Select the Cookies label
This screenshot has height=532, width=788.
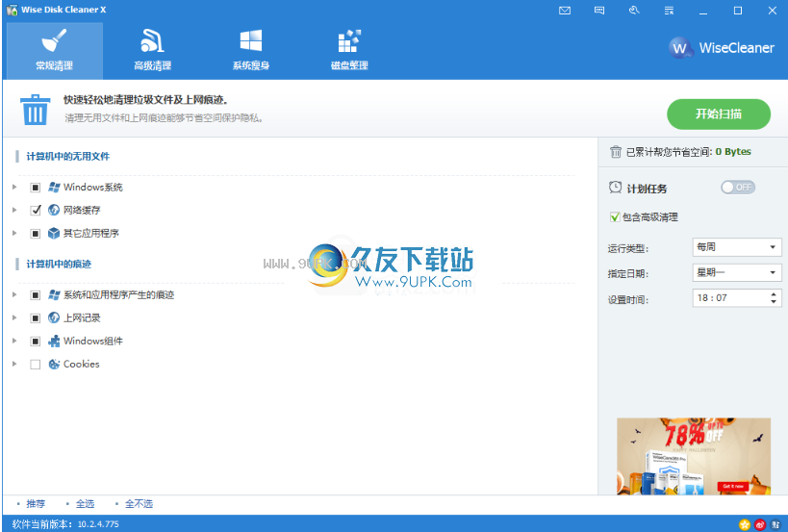(x=82, y=365)
